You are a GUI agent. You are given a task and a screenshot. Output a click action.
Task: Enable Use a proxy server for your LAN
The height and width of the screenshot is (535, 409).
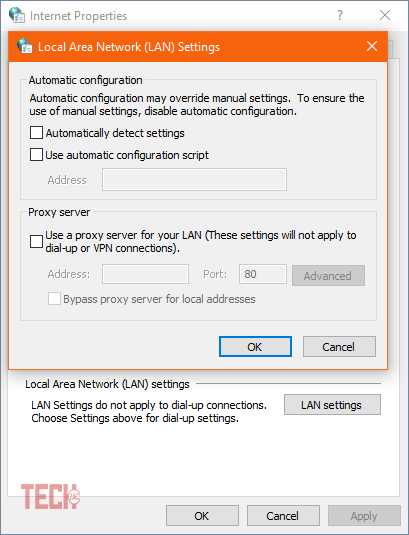36,242
